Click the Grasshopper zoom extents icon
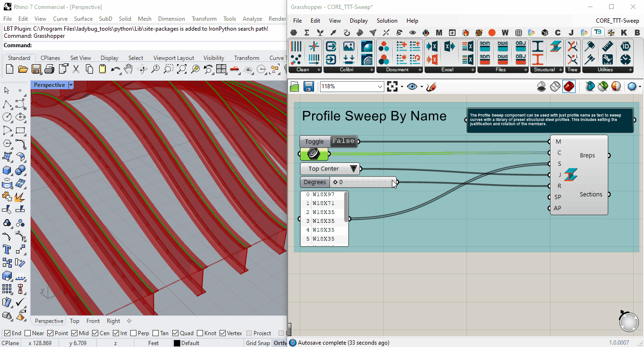 (x=392, y=86)
